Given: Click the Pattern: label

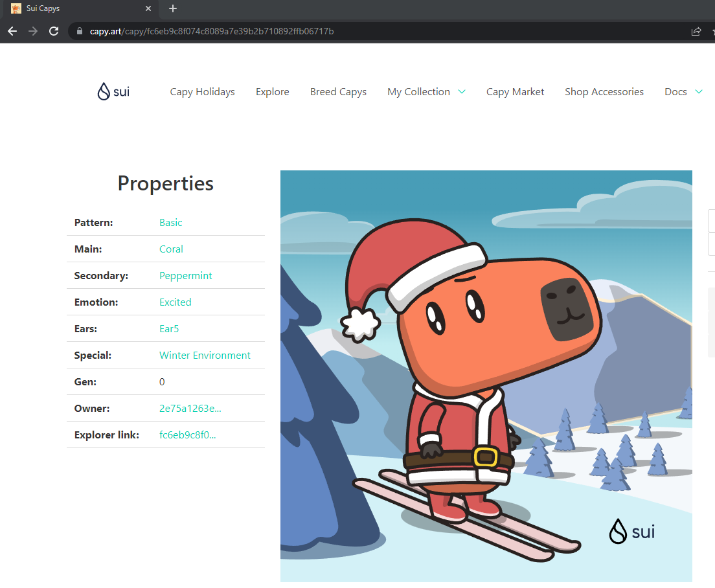Looking at the screenshot, I should pos(93,222).
